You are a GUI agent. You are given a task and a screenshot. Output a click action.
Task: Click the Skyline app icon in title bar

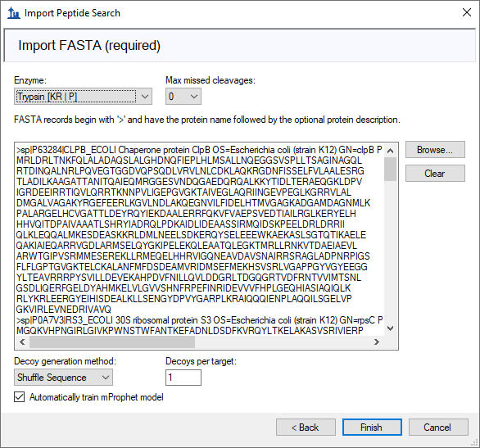[x=13, y=13]
